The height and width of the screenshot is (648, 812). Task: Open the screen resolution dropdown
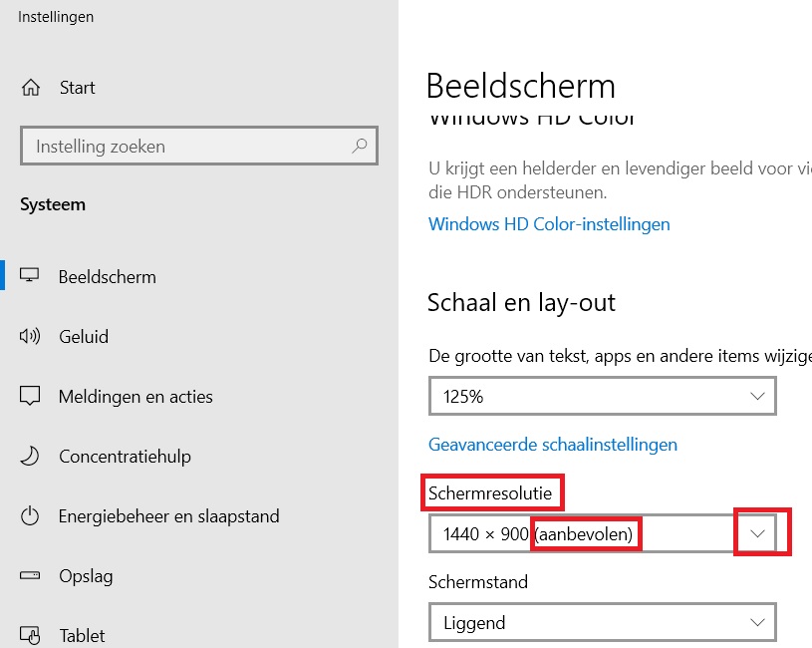click(759, 533)
